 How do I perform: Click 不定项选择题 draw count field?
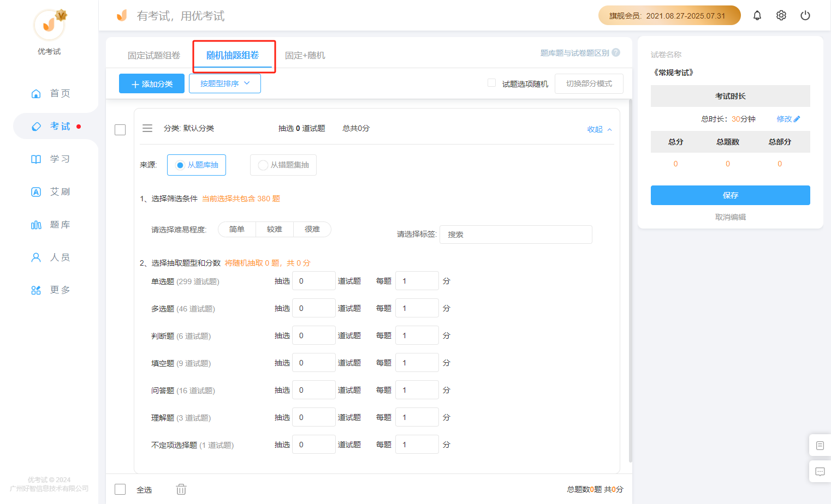314,445
